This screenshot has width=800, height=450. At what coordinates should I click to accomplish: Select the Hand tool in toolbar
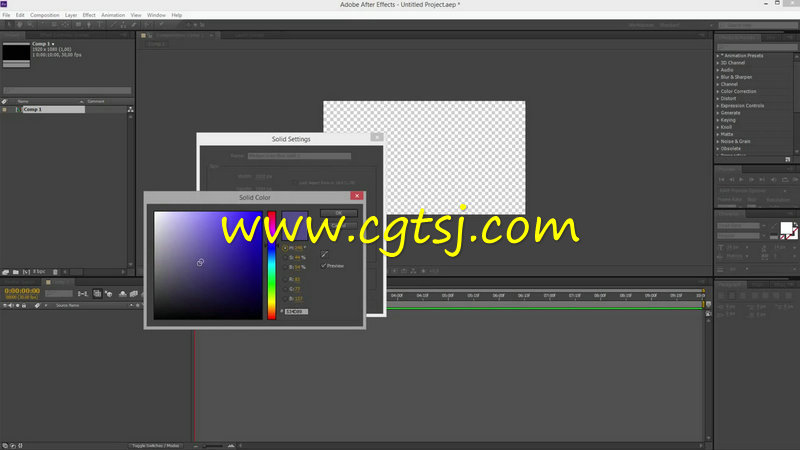tap(19, 24)
